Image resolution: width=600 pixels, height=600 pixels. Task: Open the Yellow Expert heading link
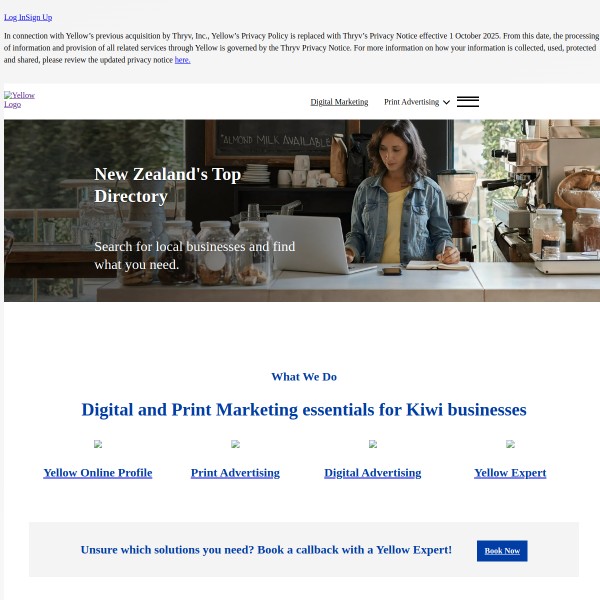click(510, 473)
